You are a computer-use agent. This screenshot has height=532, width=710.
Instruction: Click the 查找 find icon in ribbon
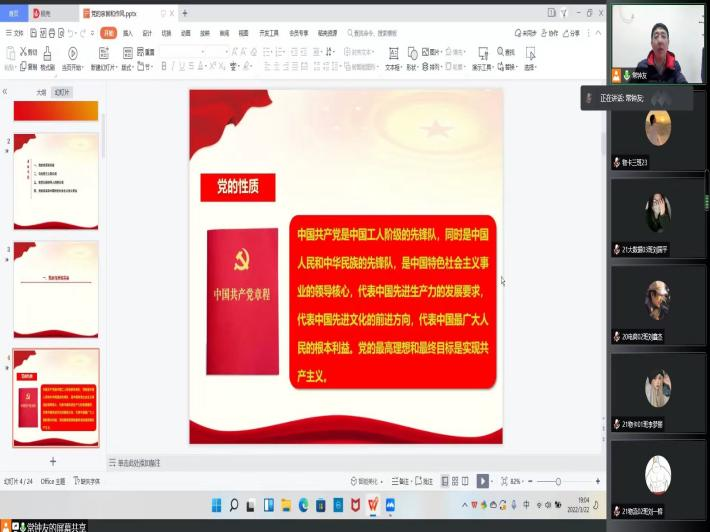click(507, 52)
